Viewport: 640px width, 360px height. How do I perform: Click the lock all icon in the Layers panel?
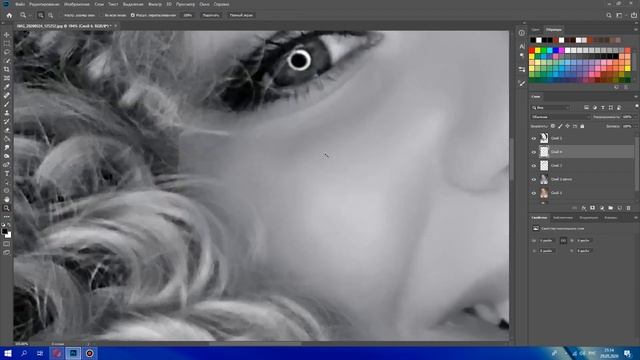pos(582,126)
